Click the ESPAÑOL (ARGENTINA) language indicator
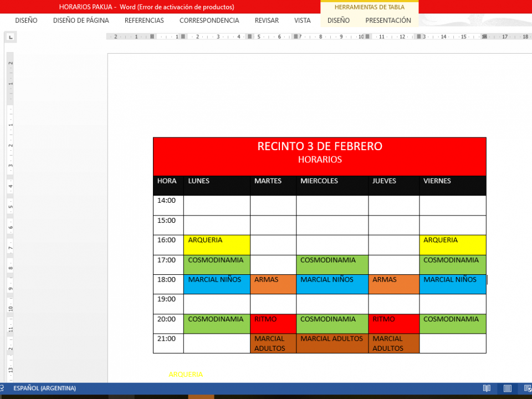Screen dimensions: 532x399 (x=44, y=388)
